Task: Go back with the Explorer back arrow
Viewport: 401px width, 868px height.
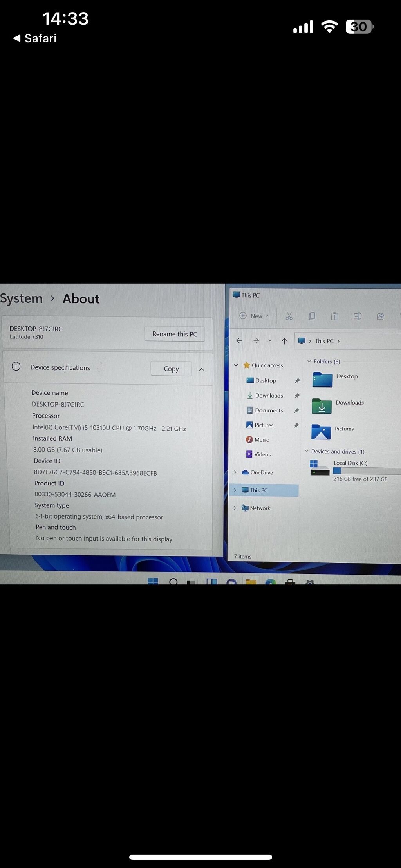Action: coord(239,341)
